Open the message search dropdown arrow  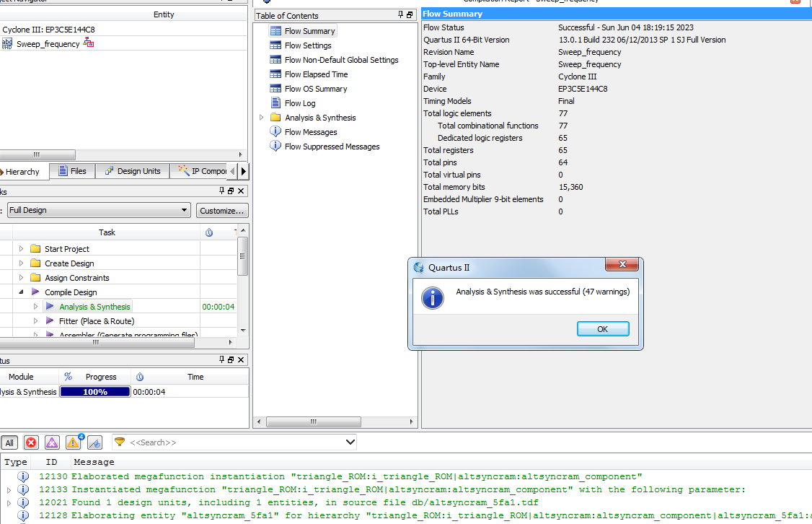tap(350, 442)
